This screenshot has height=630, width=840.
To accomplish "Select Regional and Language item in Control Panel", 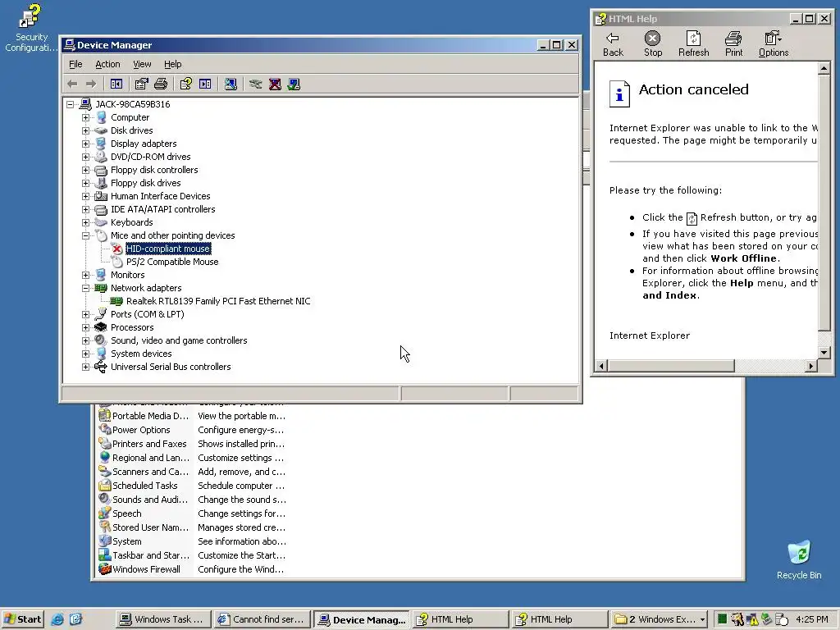I will click(x=150, y=458).
